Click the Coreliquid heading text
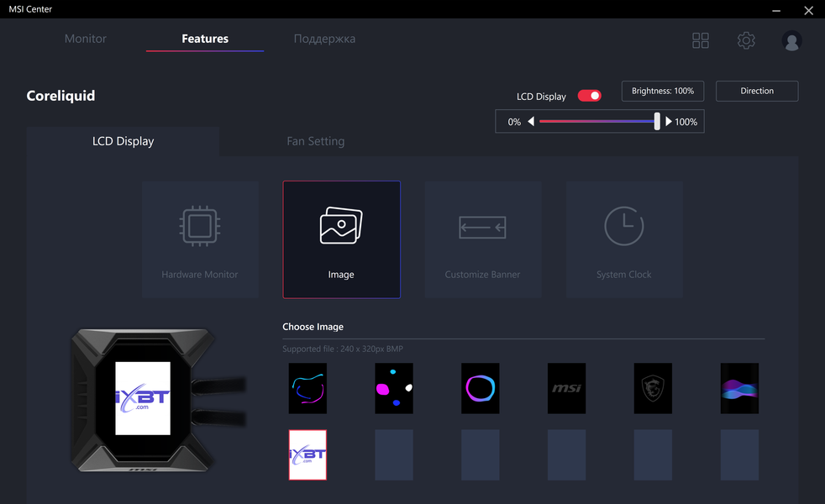The width and height of the screenshot is (825, 504). click(61, 96)
